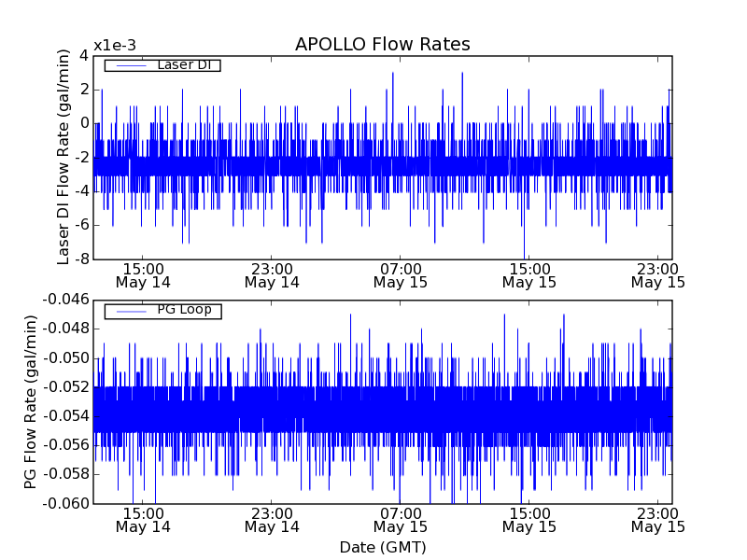Select the Date (GMT) x-axis label

pyautogui.click(x=382, y=547)
